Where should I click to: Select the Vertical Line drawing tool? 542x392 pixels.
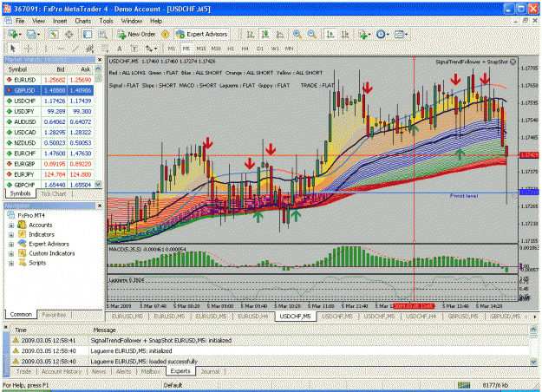point(46,49)
